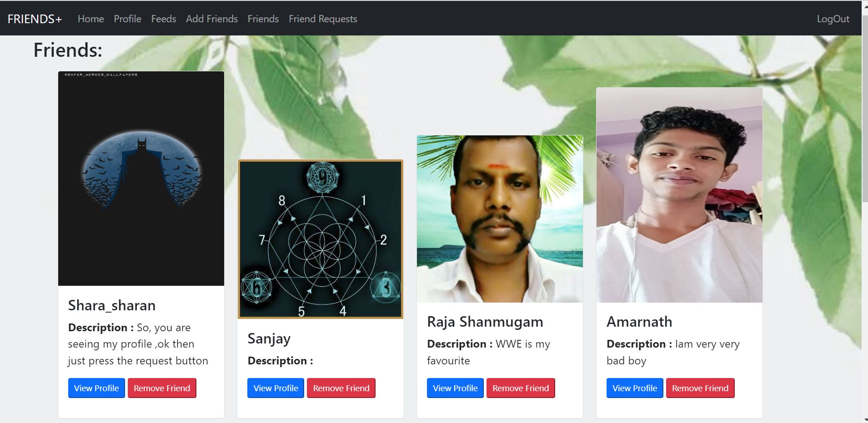Open the Profile nav item
The image size is (868, 423).
coord(127,19)
